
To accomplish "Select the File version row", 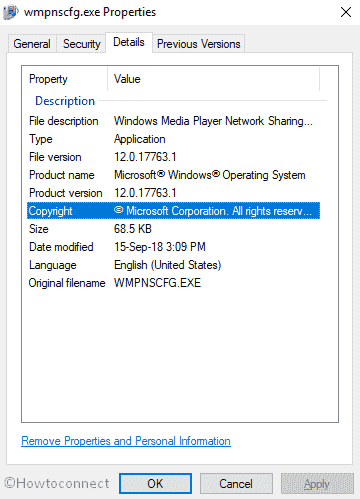I will click(173, 157).
